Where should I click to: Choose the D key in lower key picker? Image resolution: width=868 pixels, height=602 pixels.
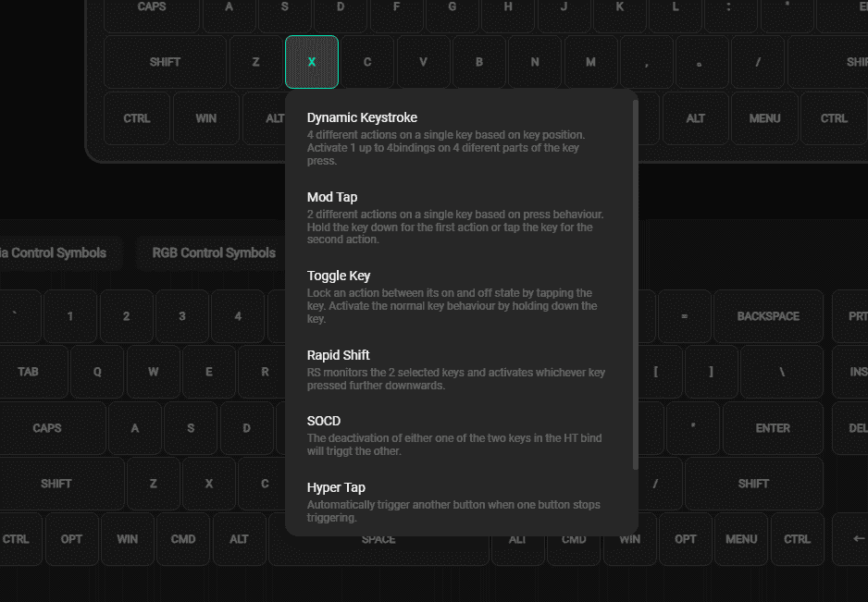tap(247, 428)
